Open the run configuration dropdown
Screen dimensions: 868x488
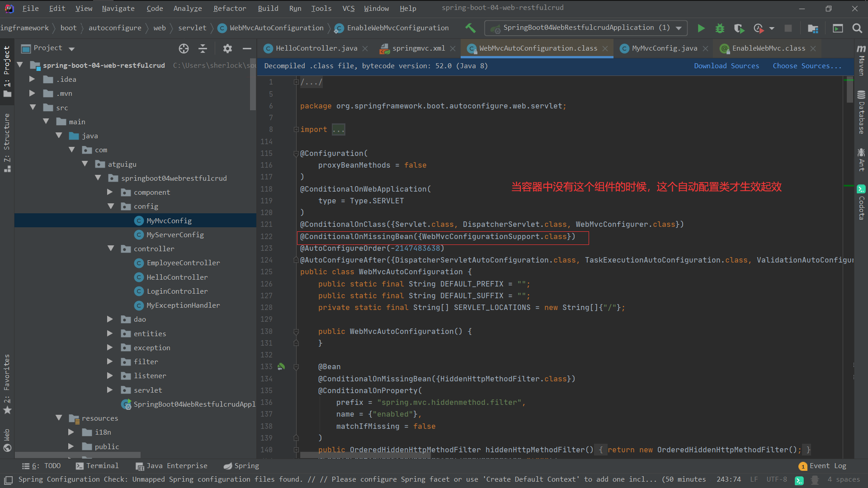[586, 28]
